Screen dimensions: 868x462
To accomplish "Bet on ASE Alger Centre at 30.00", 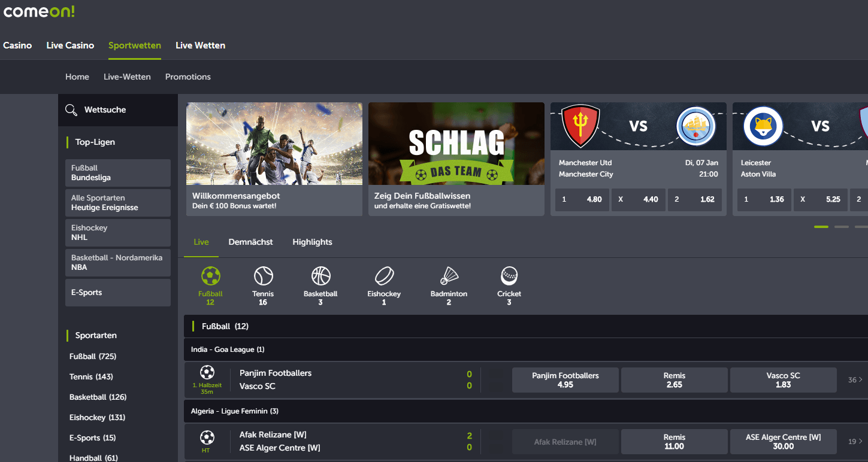I will click(x=784, y=442).
